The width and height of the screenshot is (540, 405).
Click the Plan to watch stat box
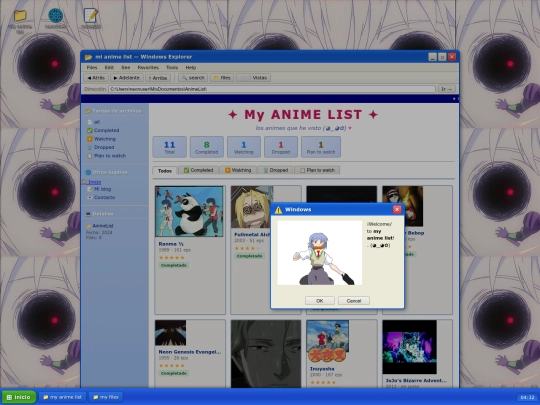[x=321, y=147]
